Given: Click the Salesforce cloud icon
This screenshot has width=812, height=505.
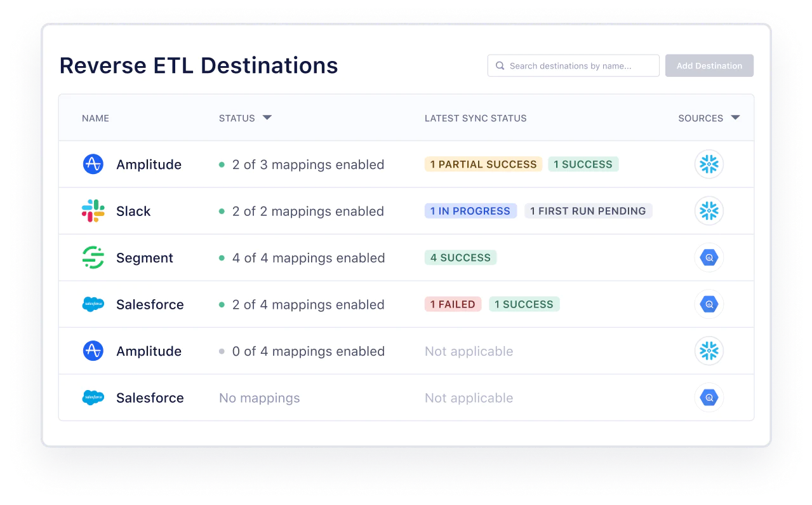Looking at the screenshot, I should coord(93,304).
